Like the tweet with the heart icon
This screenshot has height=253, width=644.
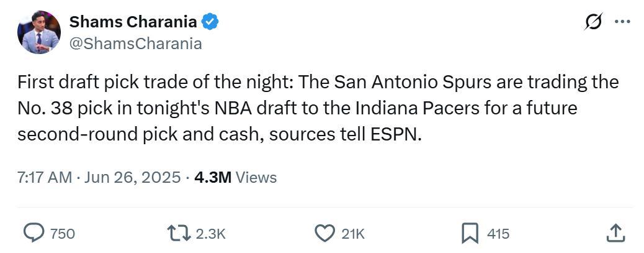click(324, 233)
